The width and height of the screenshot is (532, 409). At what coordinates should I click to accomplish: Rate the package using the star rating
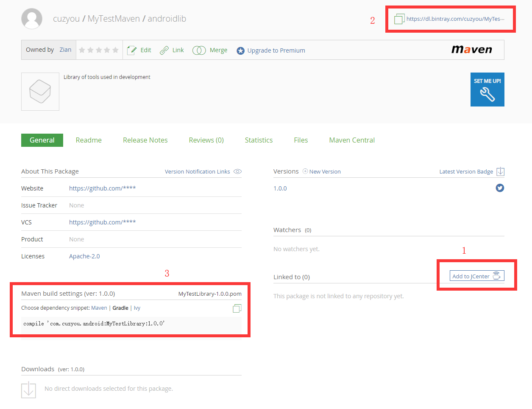(99, 50)
